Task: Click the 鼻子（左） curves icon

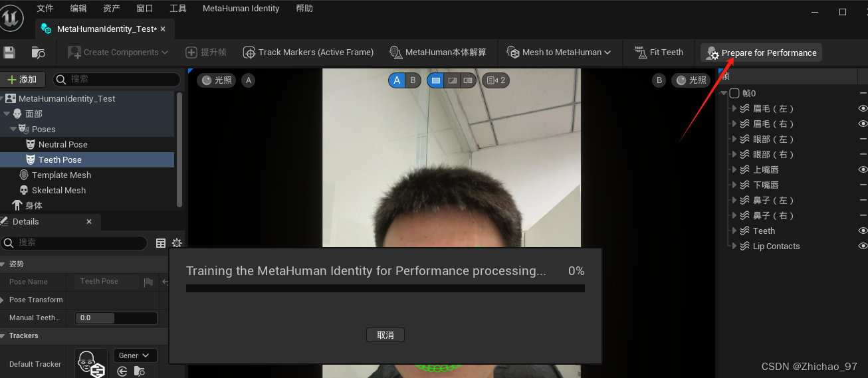Action: click(744, 200)
